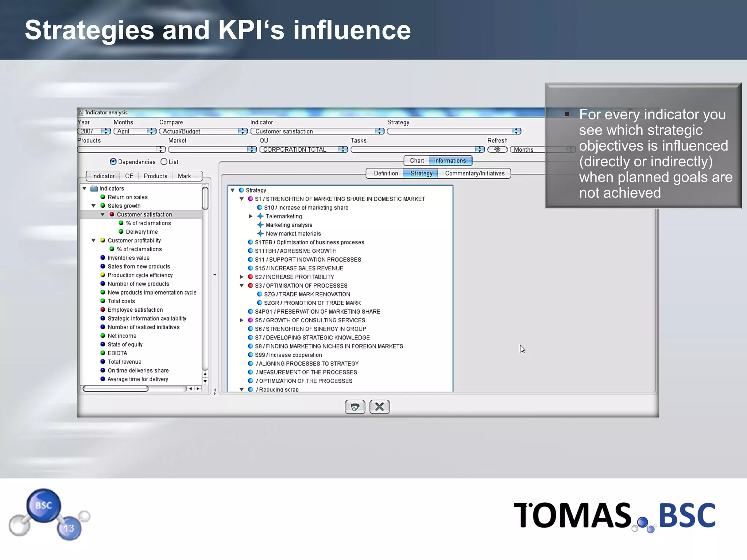Click the green dot beside Delivery time

pos(121,232)
